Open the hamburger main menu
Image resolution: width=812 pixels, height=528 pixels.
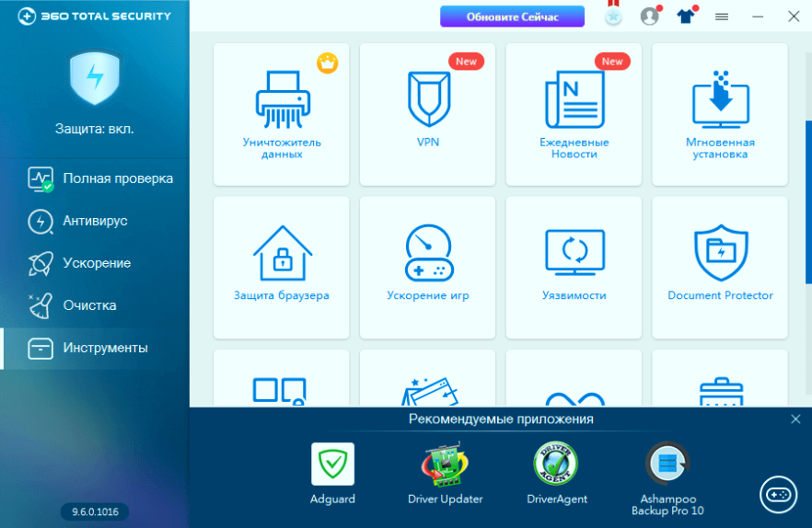click(x=722, y=17)
